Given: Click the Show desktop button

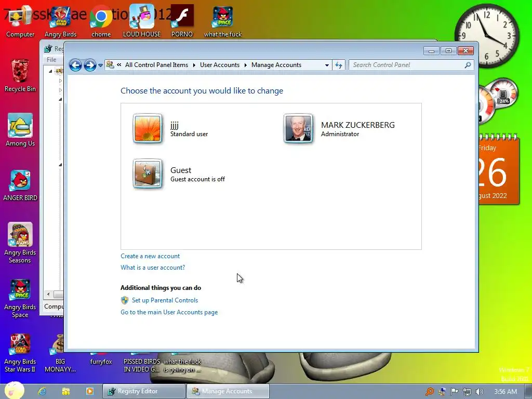Looking at the screenshot, I should pos(528,391).
